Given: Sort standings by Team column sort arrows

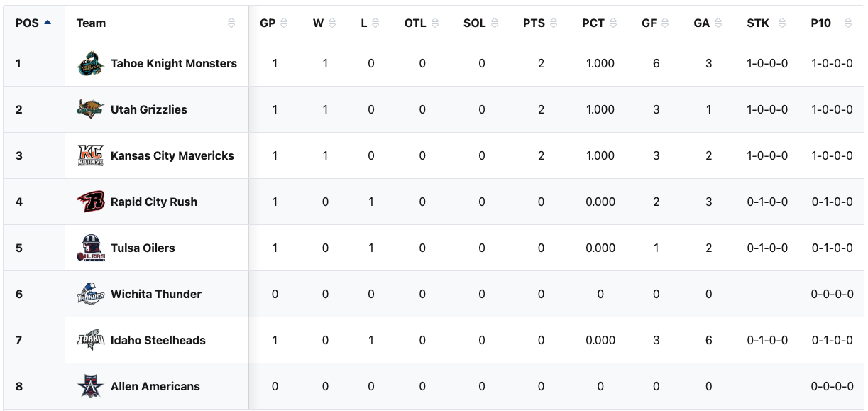Looking at the screenshot, I should tap(231, 23).
